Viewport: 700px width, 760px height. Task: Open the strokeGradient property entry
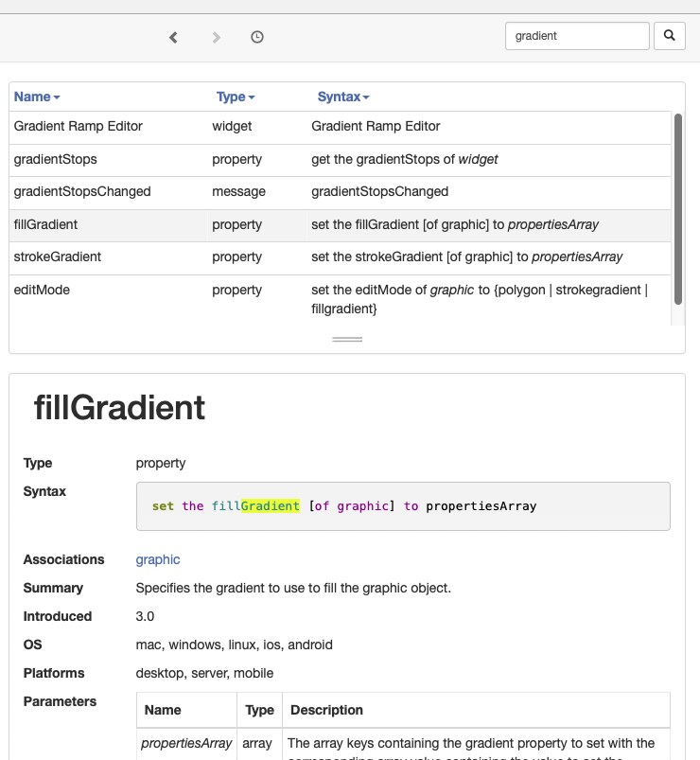58,256
